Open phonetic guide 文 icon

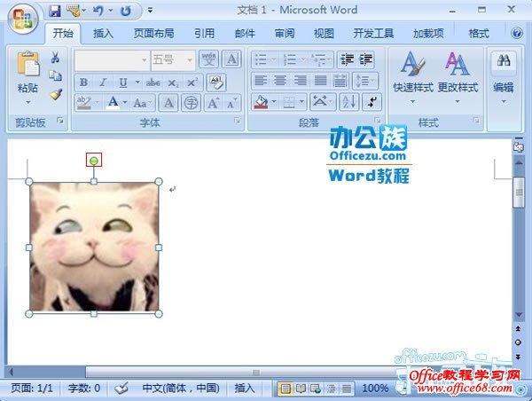click(208, 59)
